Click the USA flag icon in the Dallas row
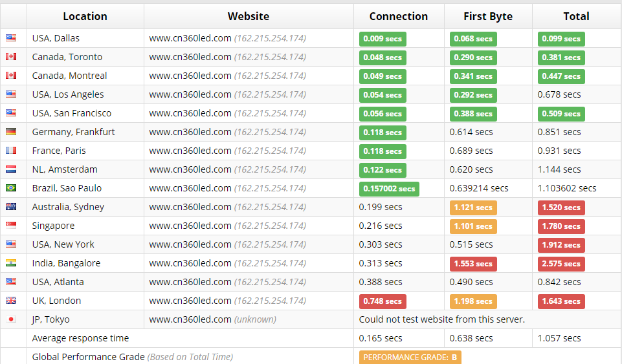This screenshot has width=622, height=364. point(11,38)
